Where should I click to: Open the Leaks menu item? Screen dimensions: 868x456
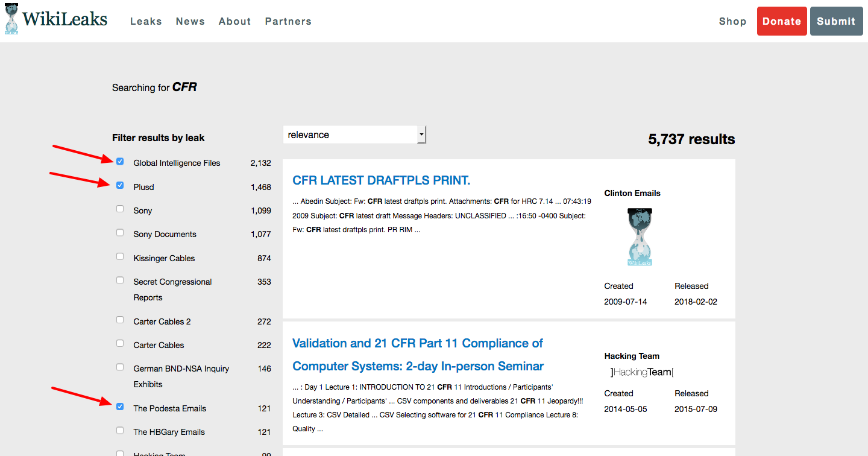(x=146, y=21)
